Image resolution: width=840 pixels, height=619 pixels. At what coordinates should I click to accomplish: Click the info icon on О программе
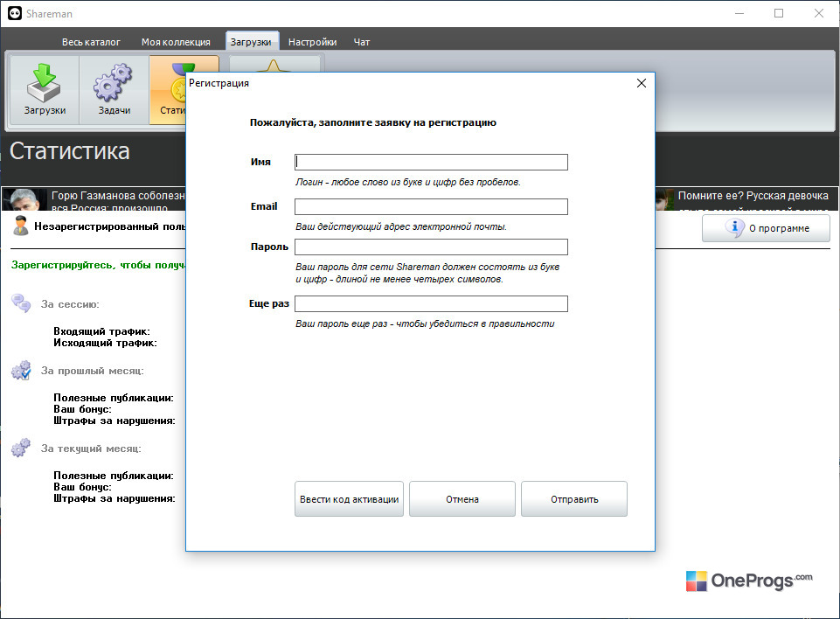[734, 227]
